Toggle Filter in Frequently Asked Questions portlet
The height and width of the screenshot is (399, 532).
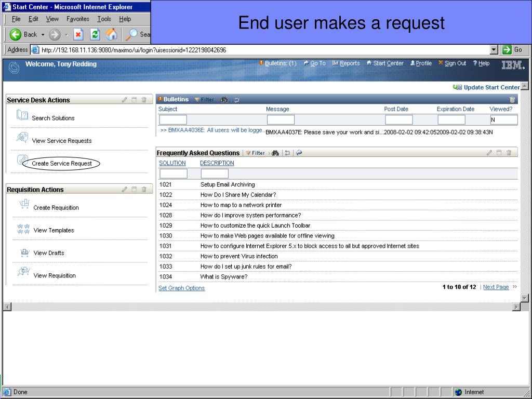pyautogui.click(x=255, y=153)
